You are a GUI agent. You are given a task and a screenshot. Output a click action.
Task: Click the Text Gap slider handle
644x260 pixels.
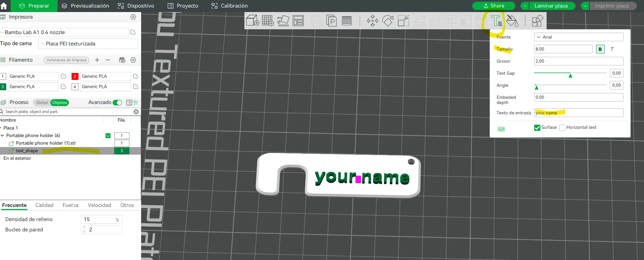[570, 75]
